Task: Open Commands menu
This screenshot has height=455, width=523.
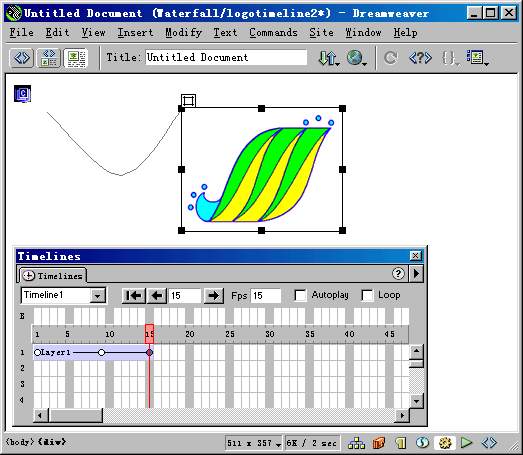Action: coord(273,32)
